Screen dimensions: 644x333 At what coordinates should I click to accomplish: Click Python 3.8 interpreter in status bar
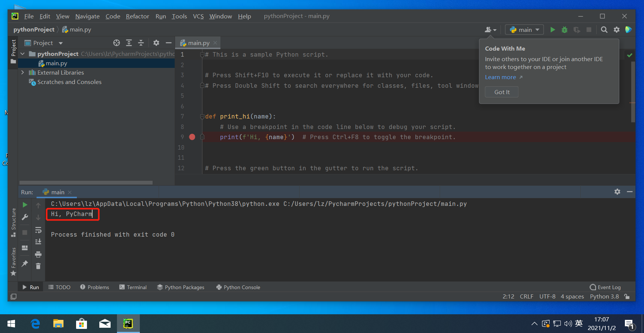click(604, 297)
